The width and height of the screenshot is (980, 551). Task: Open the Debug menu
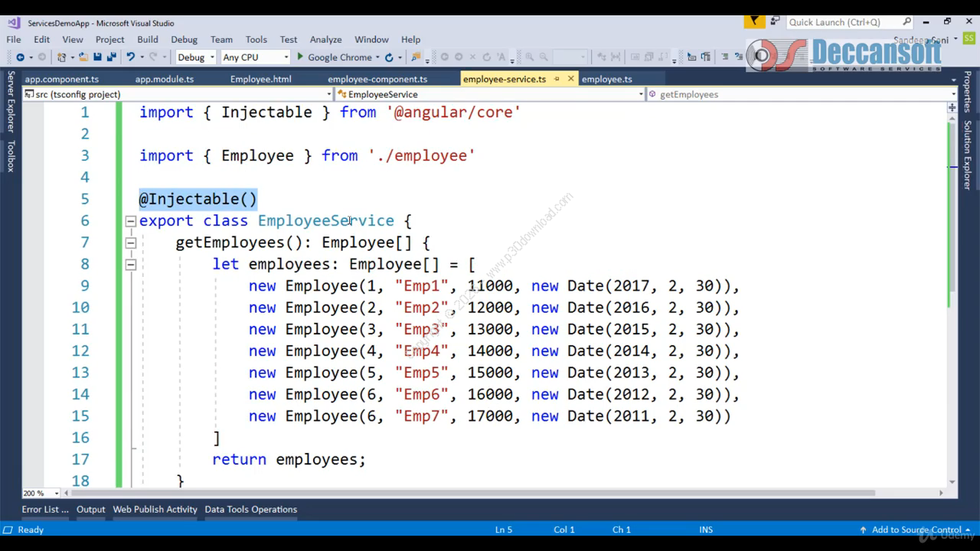tap(184, 39)
